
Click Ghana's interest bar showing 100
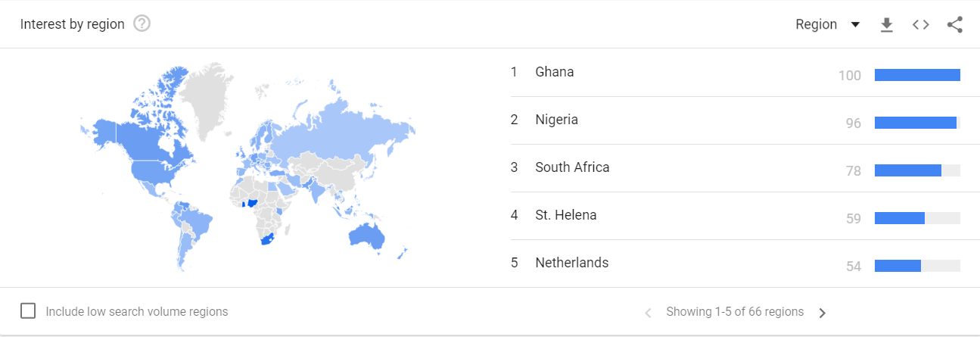click(x=916, y=75)
